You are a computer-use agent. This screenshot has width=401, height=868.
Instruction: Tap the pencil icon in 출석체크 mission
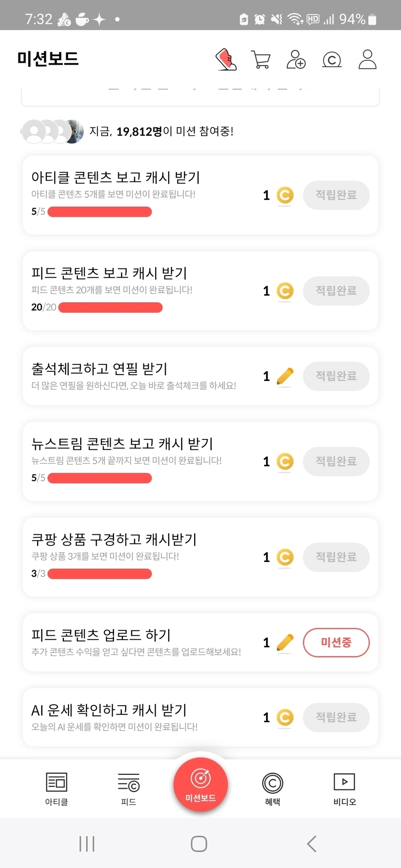click(x=285, y=376)
